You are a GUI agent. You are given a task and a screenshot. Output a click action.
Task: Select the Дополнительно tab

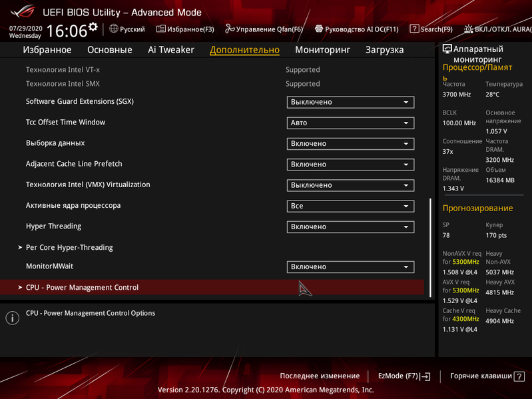click(244, 50)
